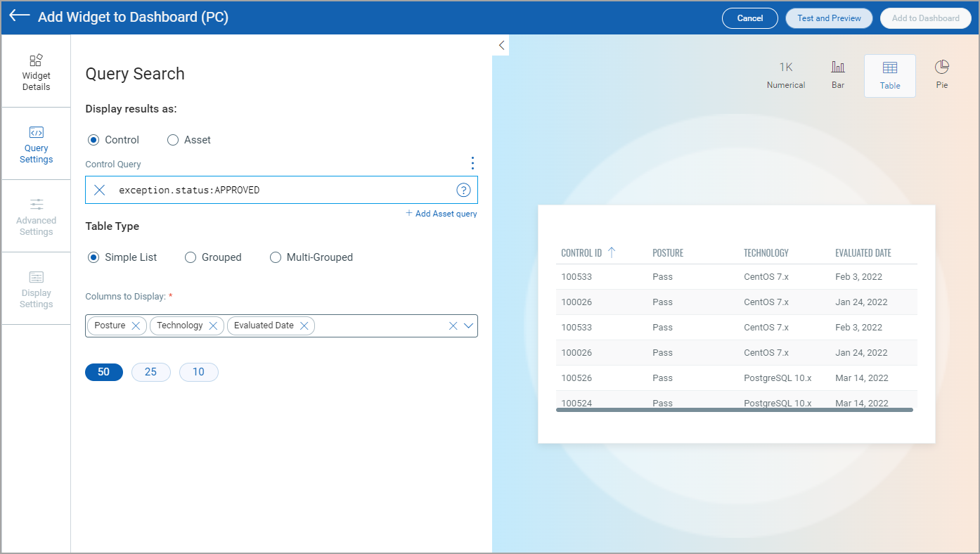This screenshot has width=980, height=554.
Task: Click the table preview horizontal scrollbar
Action: pos(734,409)
